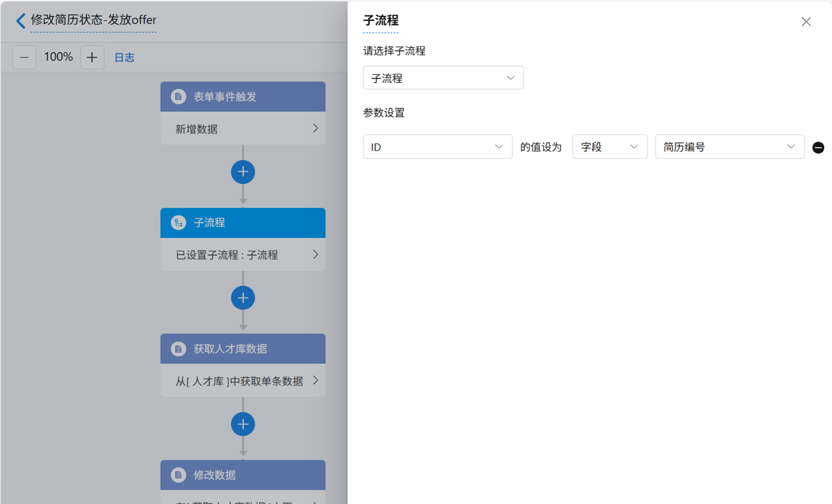Viewport: 832px width, 504px height.
Task: Add a node below the 子流程 node
Action: pyautogui.click(x=243, y=298)
